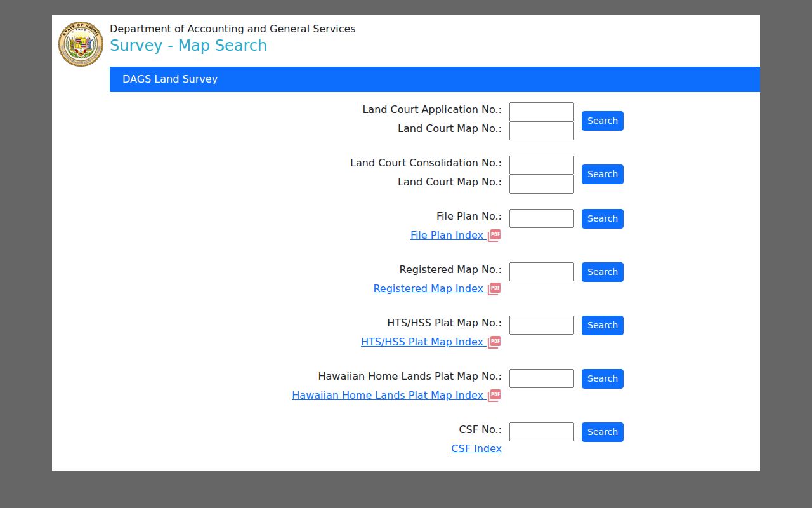Search by File Plan number
Screen dimensions: 812x508
point(603,218)
